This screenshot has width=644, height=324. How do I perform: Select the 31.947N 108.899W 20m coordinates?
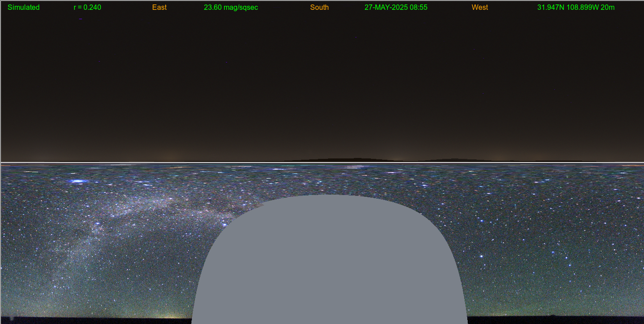pos(576,8)
